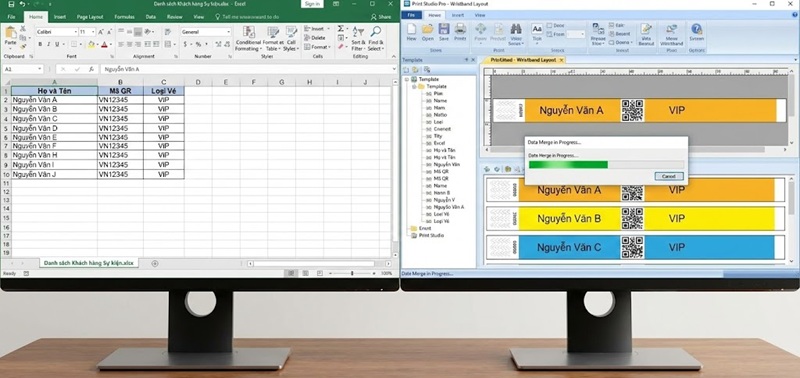
Task: Click the Conditional Formatting icon in Excel
Action: pyautogui.click(x=248, y=32)
